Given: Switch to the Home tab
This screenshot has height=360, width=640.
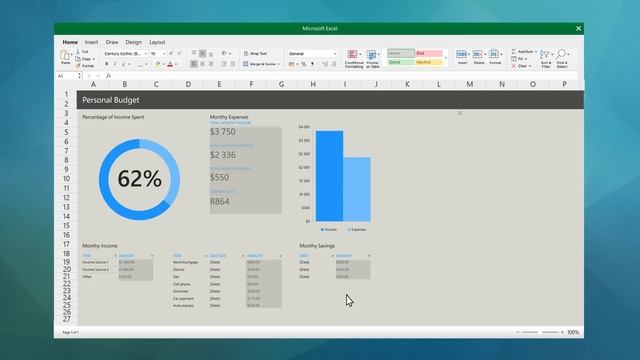Looking at the screenshot, I should [x=70, y=42].
